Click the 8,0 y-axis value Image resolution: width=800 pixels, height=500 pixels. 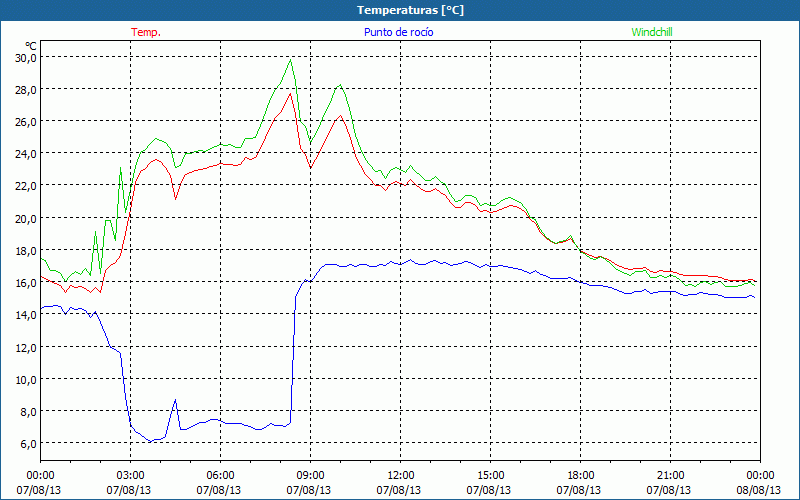click(28, 412)
